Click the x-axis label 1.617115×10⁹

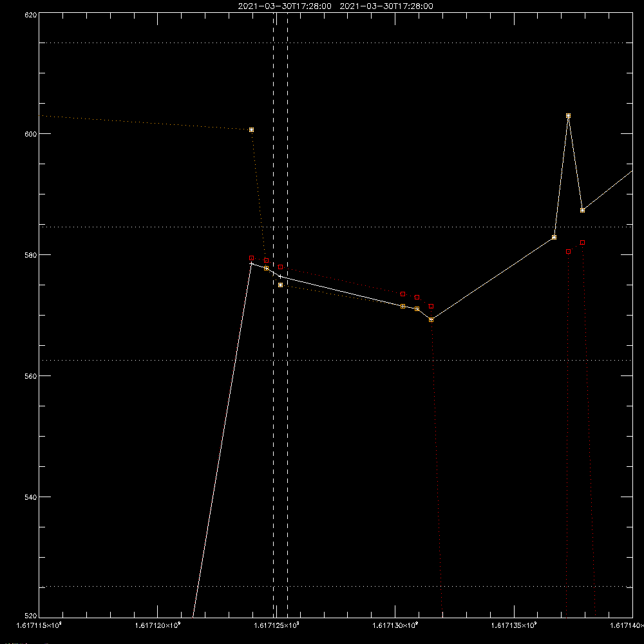pos(39,625)
